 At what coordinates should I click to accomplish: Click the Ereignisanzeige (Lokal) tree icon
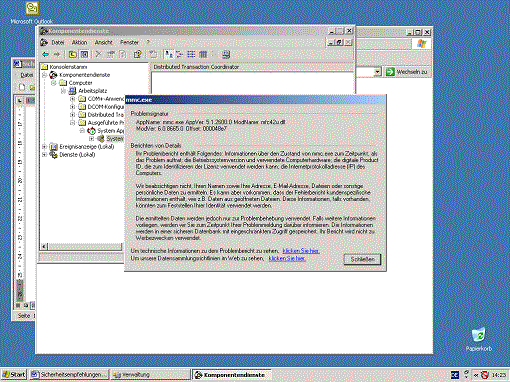[53, 147]
